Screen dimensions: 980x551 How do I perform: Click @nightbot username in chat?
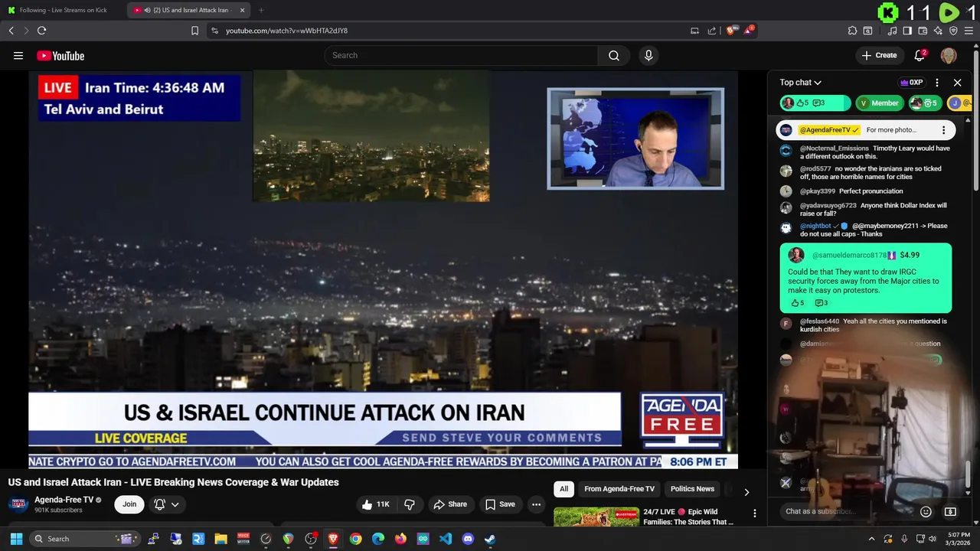815,226
